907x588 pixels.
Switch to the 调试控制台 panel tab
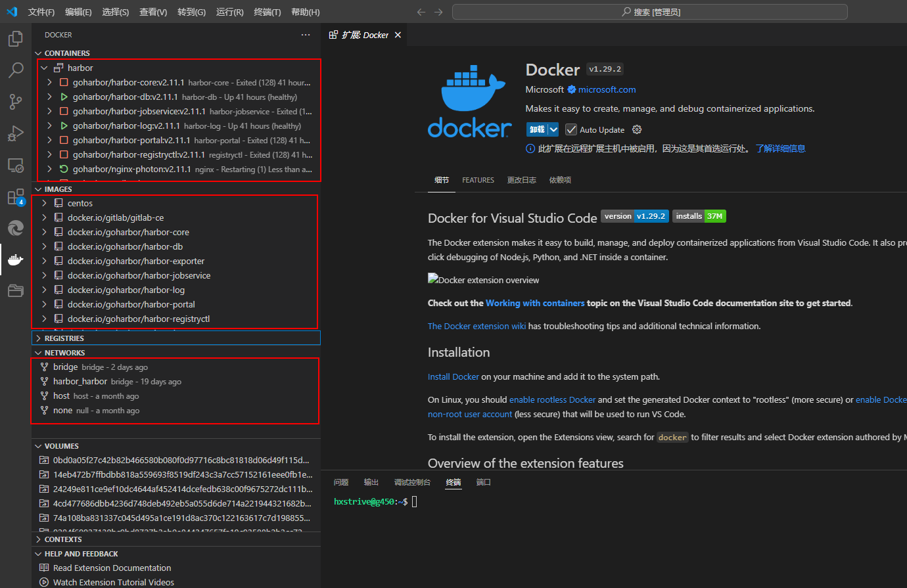pos(412,482)
